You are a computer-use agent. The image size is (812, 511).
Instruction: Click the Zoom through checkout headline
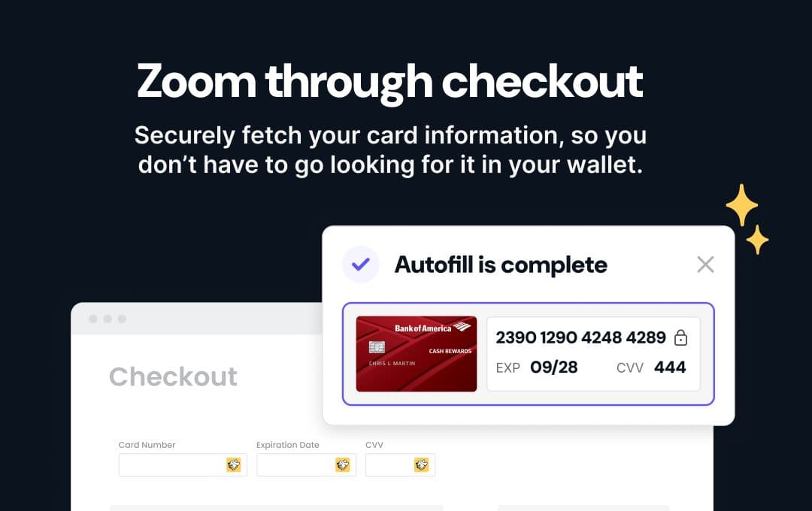tap(390, 82)
